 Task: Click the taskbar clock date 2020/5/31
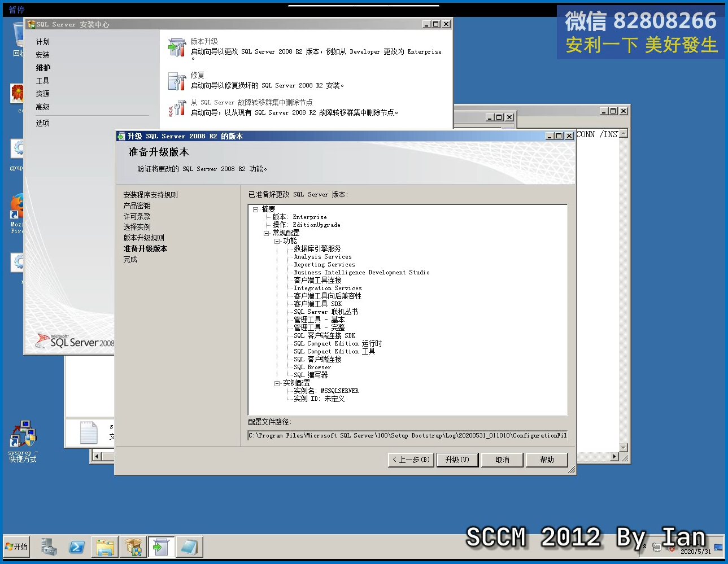coord(696,552)
